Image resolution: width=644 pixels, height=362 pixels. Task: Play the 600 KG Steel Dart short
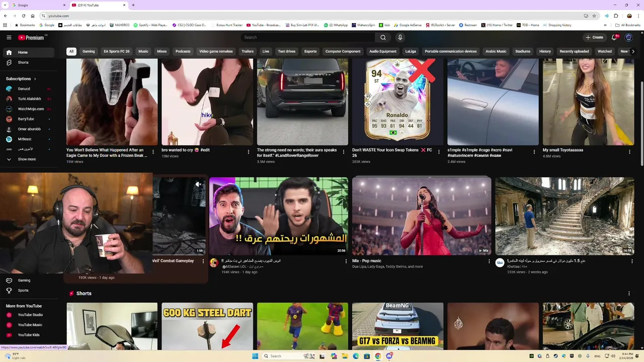point(207,326)
